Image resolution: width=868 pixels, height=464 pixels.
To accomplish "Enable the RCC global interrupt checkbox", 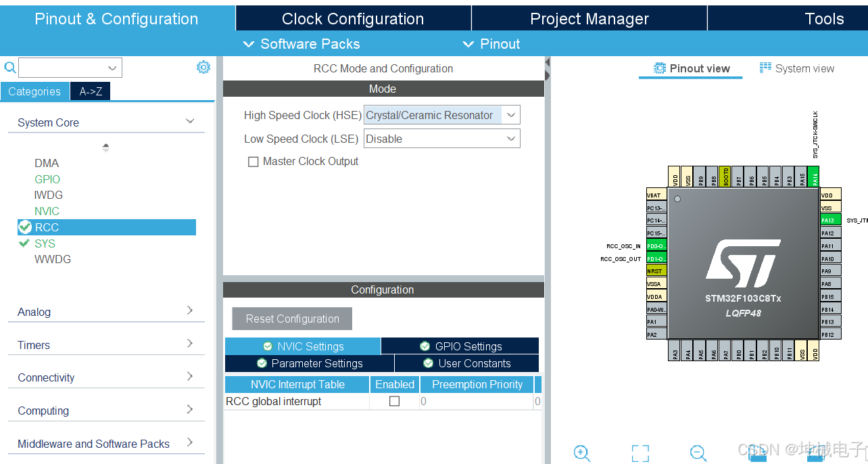I will tap(395, 401).
